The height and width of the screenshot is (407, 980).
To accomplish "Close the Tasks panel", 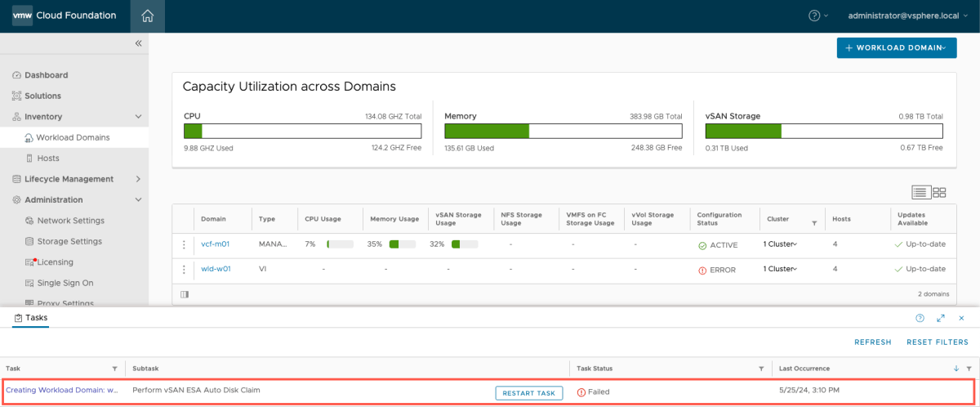I will pyautogui.click(x=961, y=318).
